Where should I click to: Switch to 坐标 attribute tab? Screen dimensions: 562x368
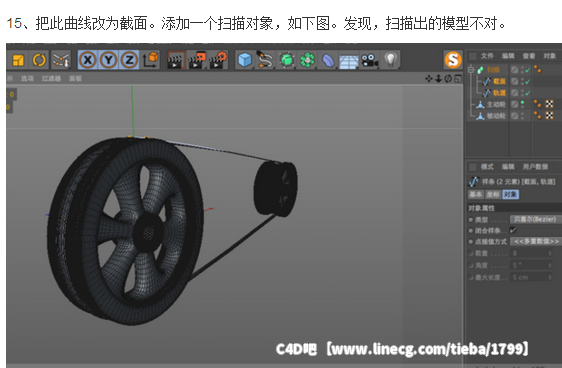pos(493,194)
